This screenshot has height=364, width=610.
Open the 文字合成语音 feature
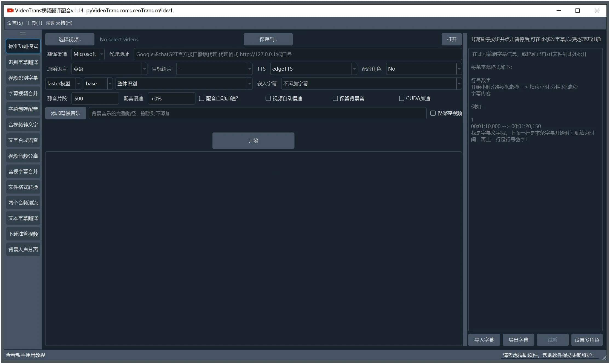pyautogui.click(x=23, y=140)
